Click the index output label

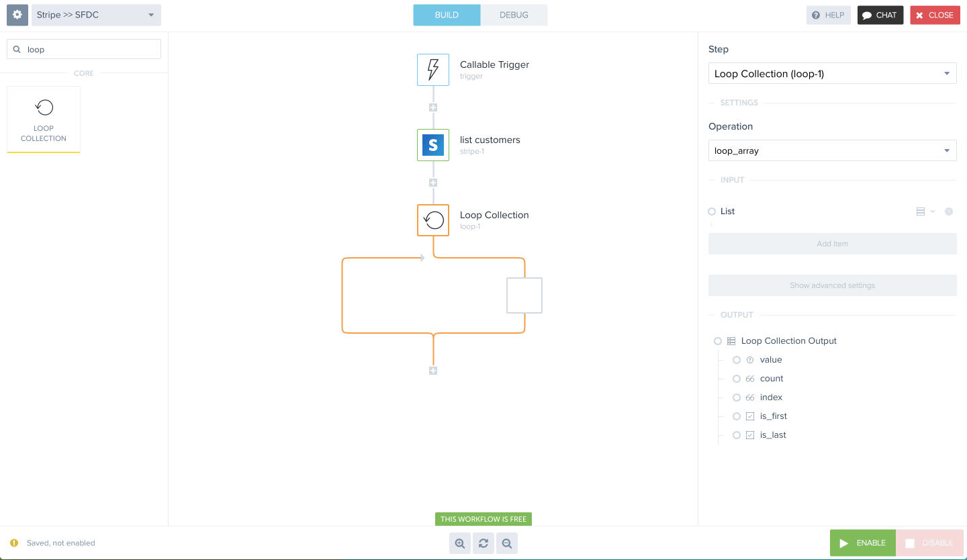(x=771, y=398)
